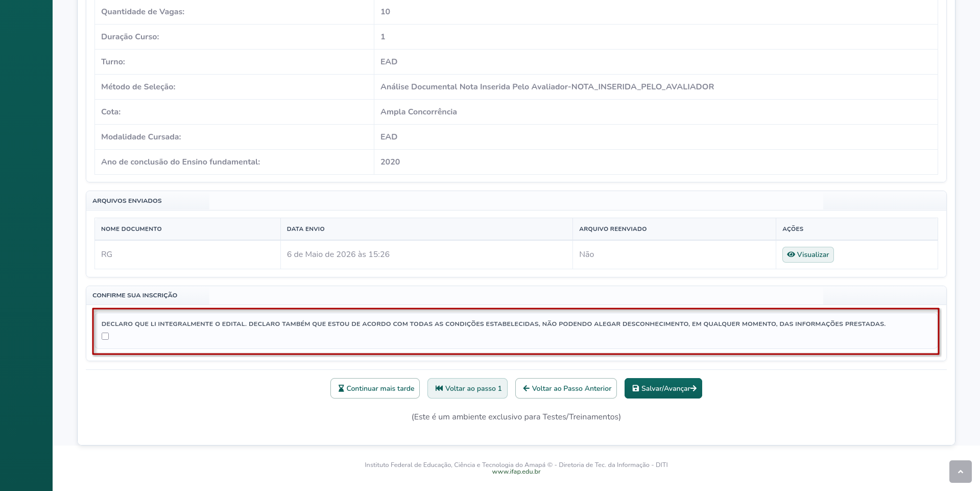The height and width of the screenshot is (491, 980).
Task: Click the Método de Seleção label
Action: point(138,87)
